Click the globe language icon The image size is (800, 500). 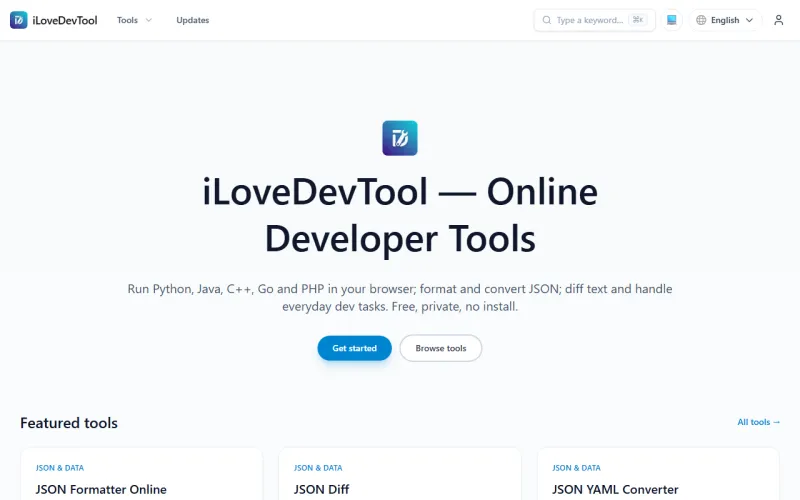701,20
